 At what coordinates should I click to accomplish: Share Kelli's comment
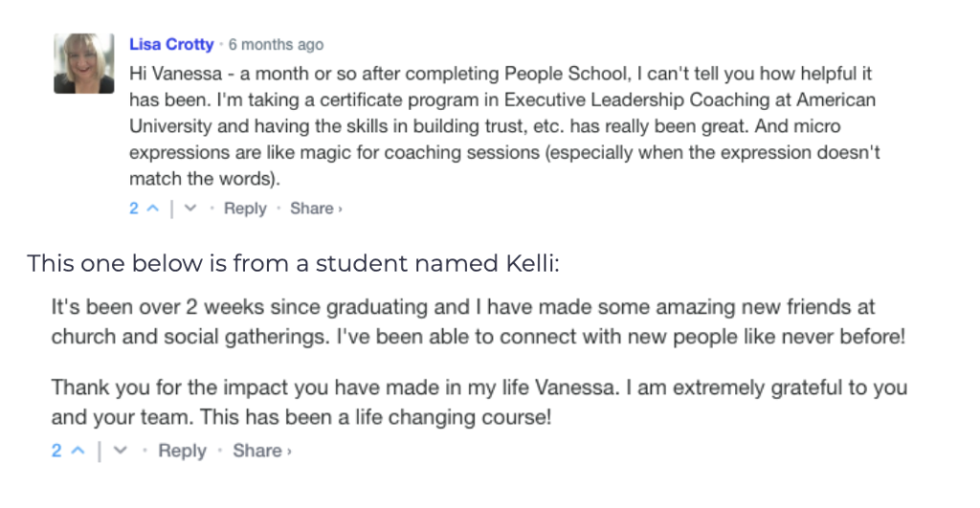tap(257, 451)
